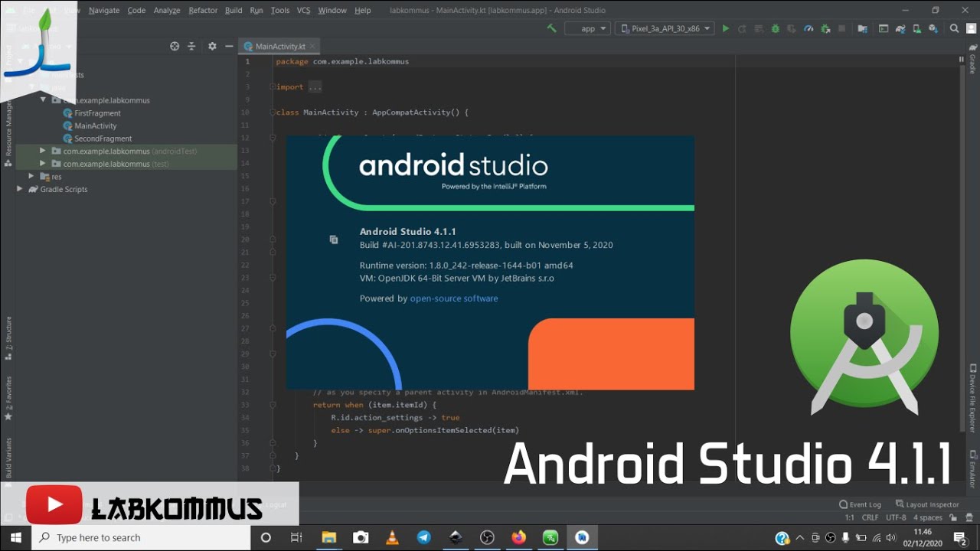Open Firefox from the taskbar
Viewport: 980px width, 551px height.
(x=518, y=537)
